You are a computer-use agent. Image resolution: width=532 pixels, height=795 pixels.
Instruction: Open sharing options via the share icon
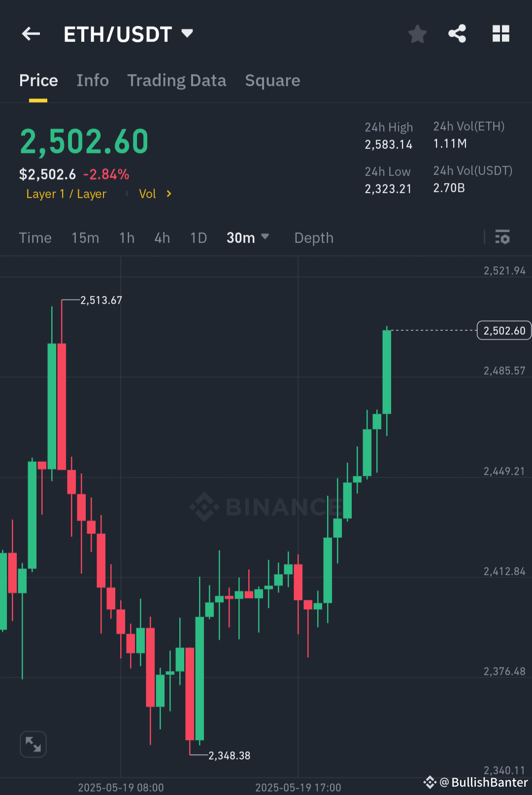457,34
